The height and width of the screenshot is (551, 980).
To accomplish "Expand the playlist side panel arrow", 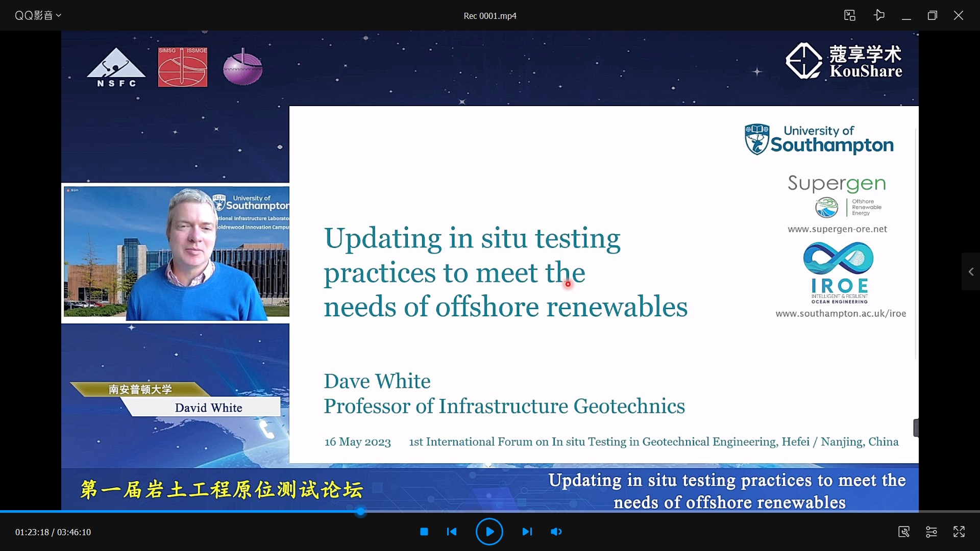I will pyautogui.click(x=971, y=272).
